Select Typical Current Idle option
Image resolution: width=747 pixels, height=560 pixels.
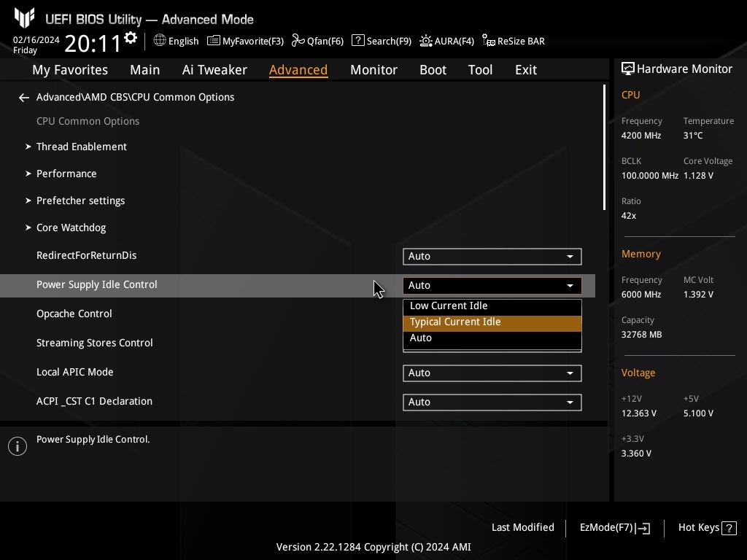(492, 322)
